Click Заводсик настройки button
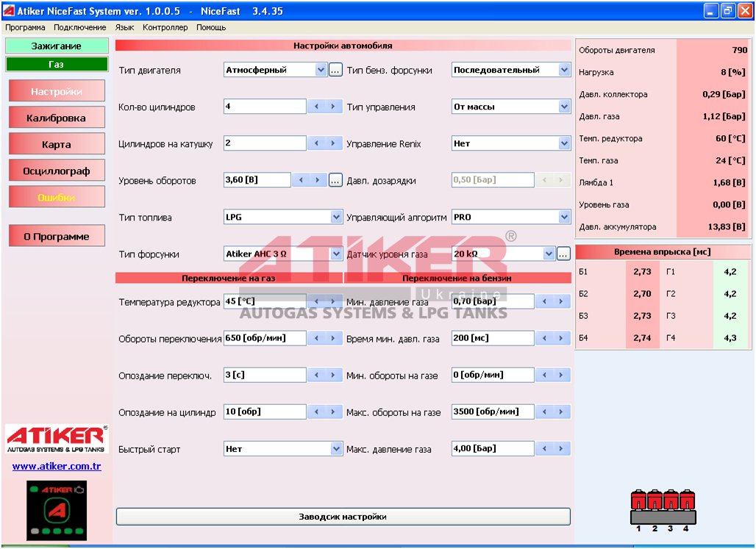 (x=343, y=516)
